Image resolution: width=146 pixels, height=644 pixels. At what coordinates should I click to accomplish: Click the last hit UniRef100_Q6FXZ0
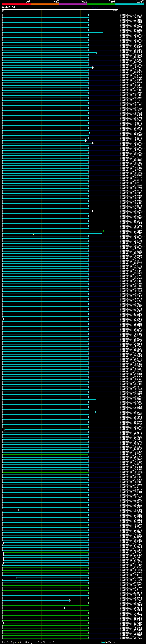131,638
